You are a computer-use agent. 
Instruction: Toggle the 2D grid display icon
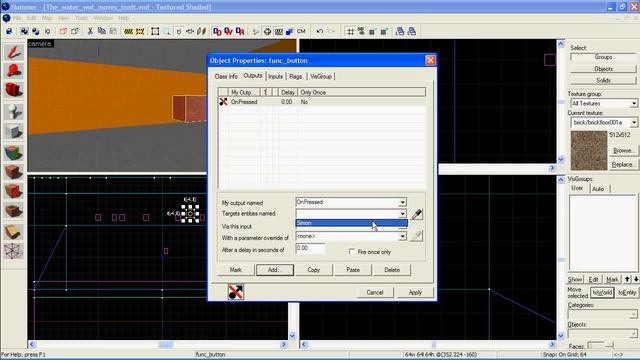coord(350,31)
